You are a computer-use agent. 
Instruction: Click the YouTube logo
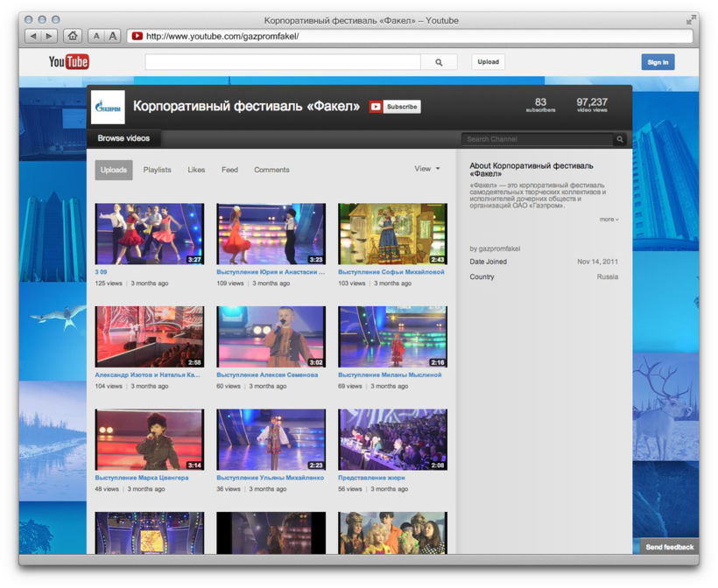click(x=68, y=61)
